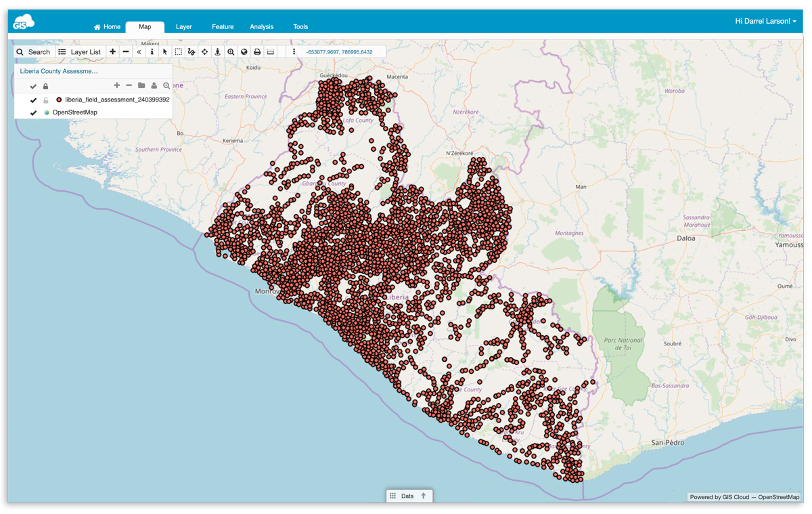Open the three-dot more options menu

pos(294,51)
